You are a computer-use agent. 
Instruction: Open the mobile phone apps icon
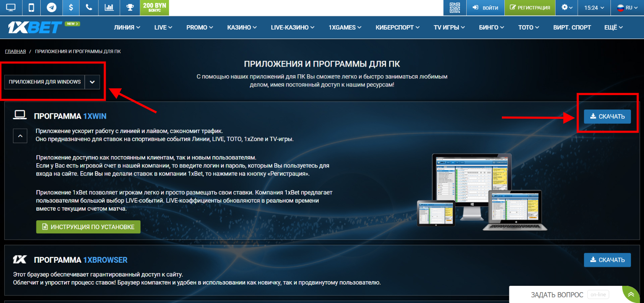(x=31, y=8)
